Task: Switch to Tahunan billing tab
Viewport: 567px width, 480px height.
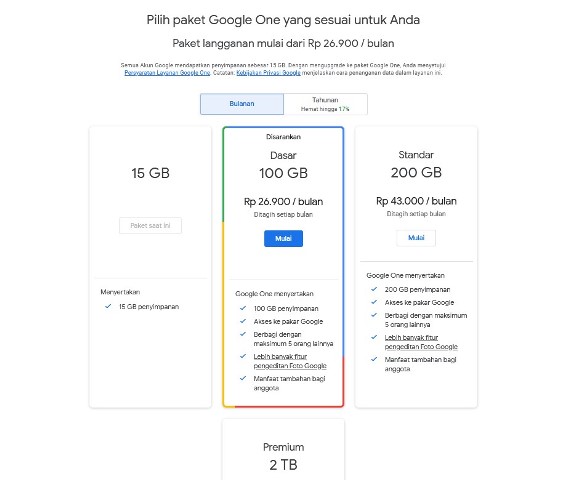Action: click(x=325, y=104)
